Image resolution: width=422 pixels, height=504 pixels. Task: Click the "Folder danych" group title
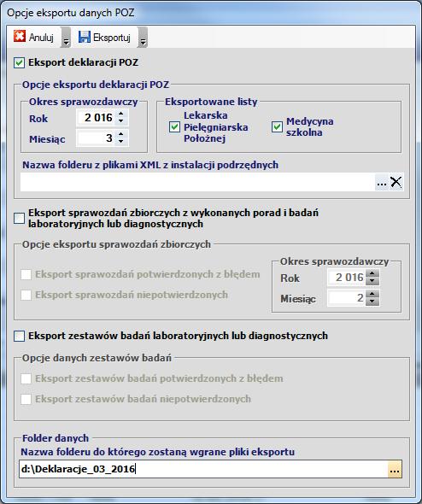56,438
